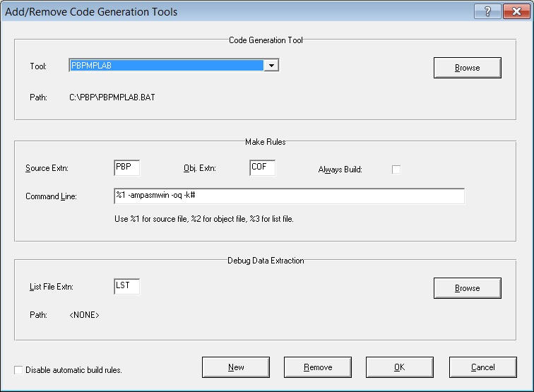Click the New button
The height and width of the screenshot is (392, 534).
236,367
